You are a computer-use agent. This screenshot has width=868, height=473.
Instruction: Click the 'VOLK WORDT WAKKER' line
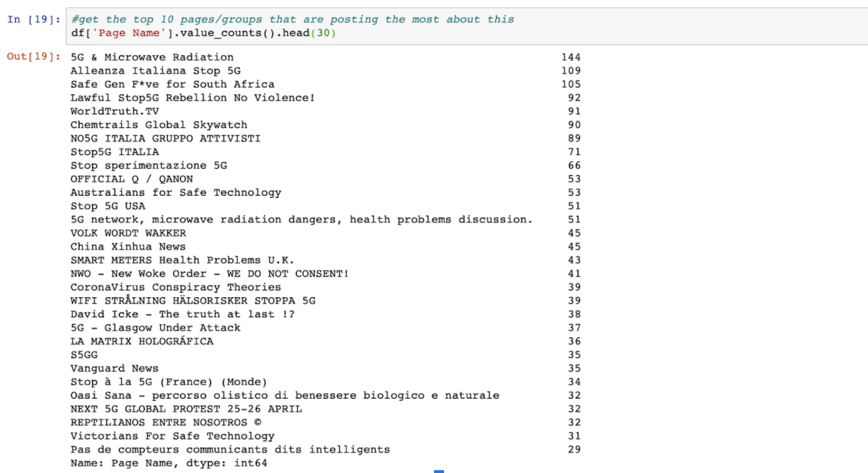(x=128, y=233)
